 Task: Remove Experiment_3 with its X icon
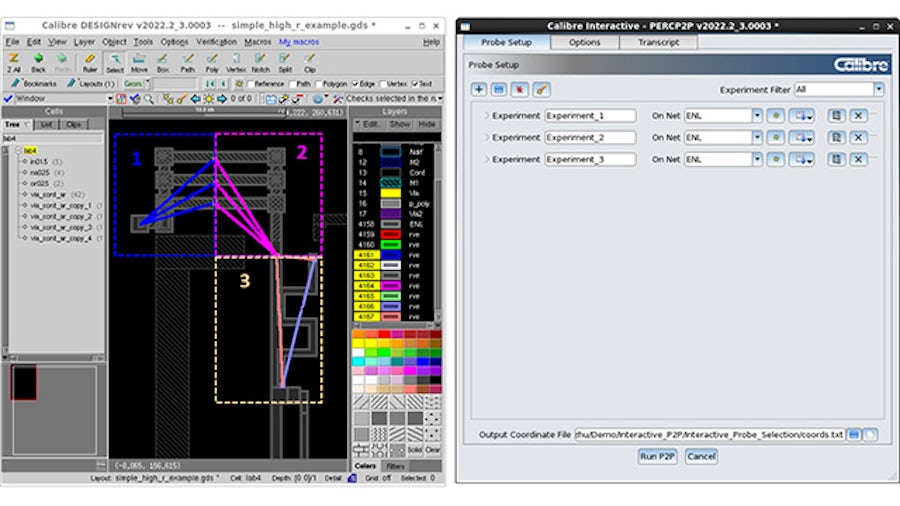click(858, 159)
